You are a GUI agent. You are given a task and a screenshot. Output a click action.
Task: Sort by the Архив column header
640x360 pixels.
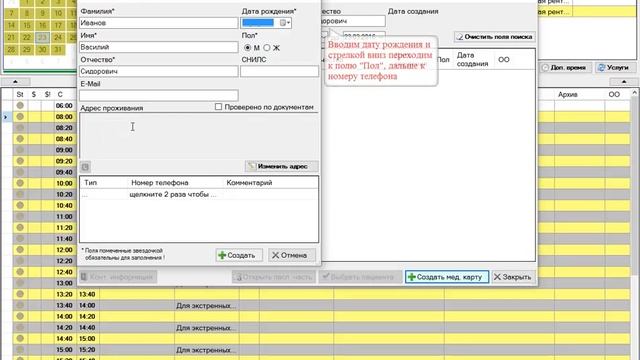pyautogui.click(x=567, y=94)
